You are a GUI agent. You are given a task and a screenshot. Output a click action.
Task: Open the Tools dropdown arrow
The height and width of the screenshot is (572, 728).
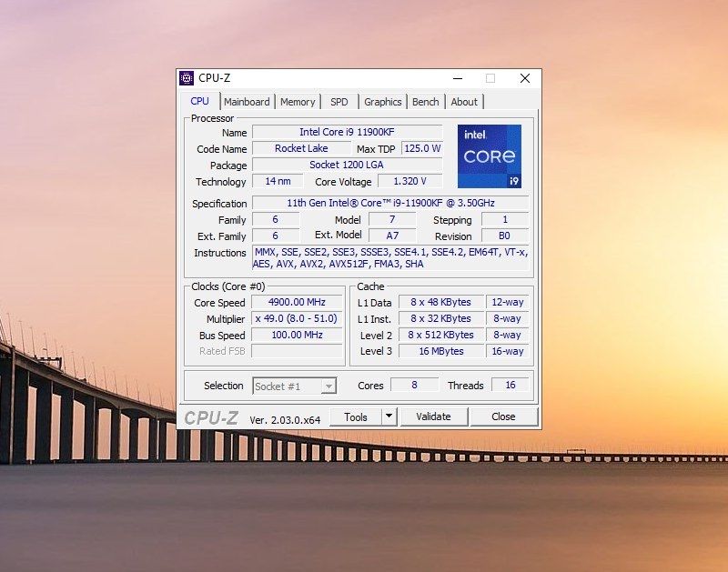coord(389,416)
